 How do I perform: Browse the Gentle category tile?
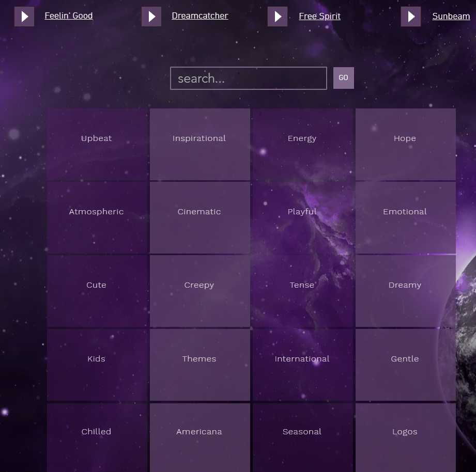pyautogui.click(x=406, y=365)
